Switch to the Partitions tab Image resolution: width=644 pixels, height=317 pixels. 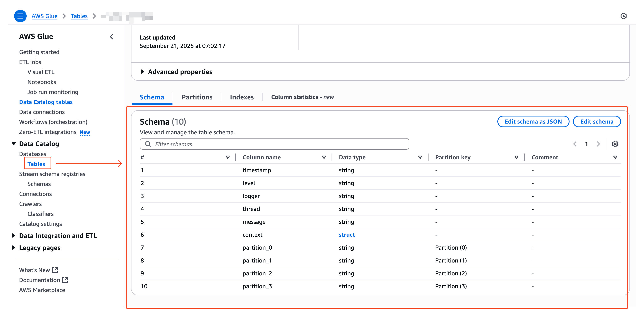pyautogui.click(x=197, y=97)
